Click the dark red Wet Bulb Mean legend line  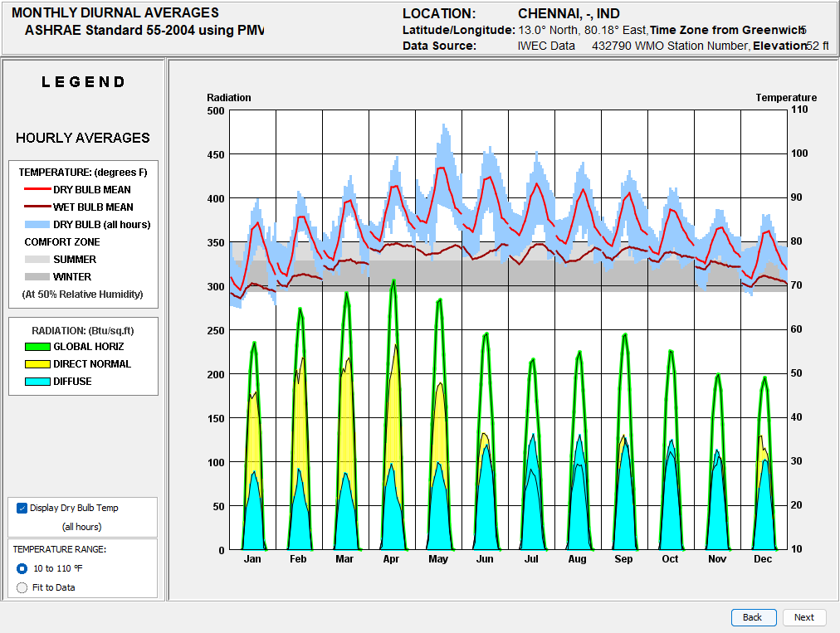point(37,207)
